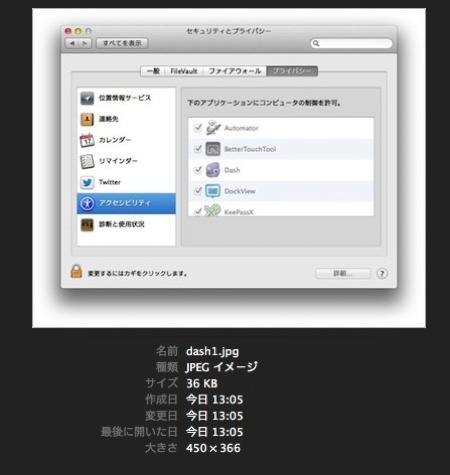Go forward with the right arrow
Viewport: 450px width, 475px height.
(x=85, y=43)
